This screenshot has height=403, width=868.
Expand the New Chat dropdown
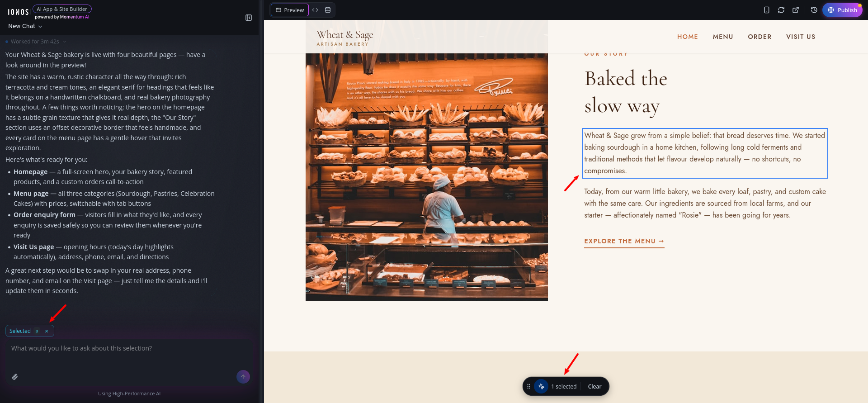25,26
